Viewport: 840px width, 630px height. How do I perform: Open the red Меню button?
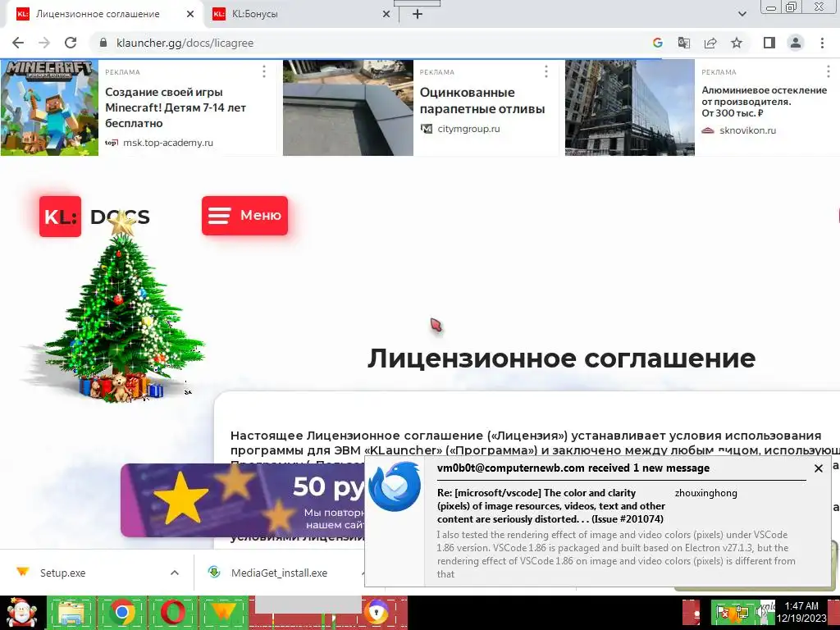pyautogui.click(x=244, y=216)
